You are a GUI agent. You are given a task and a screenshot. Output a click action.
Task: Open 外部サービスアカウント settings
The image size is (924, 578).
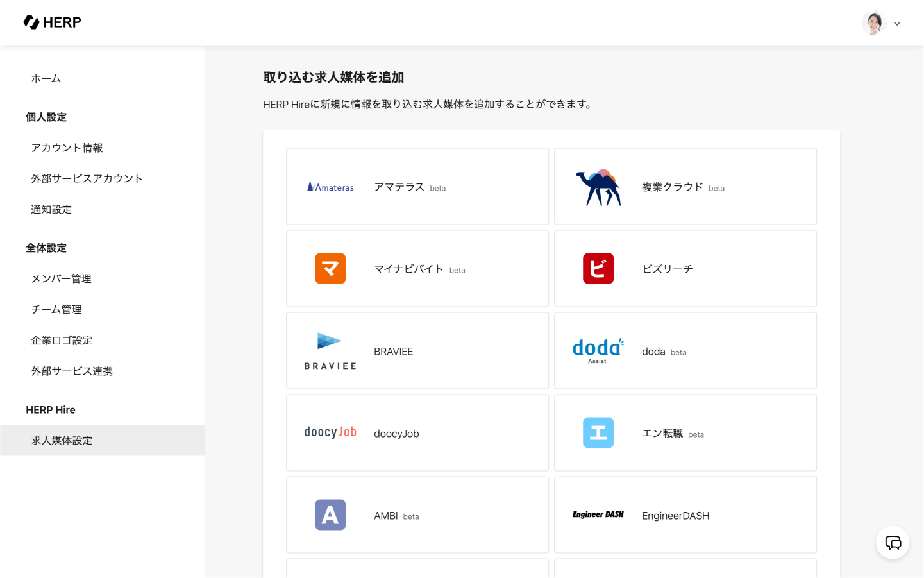(x=103, y=179)
